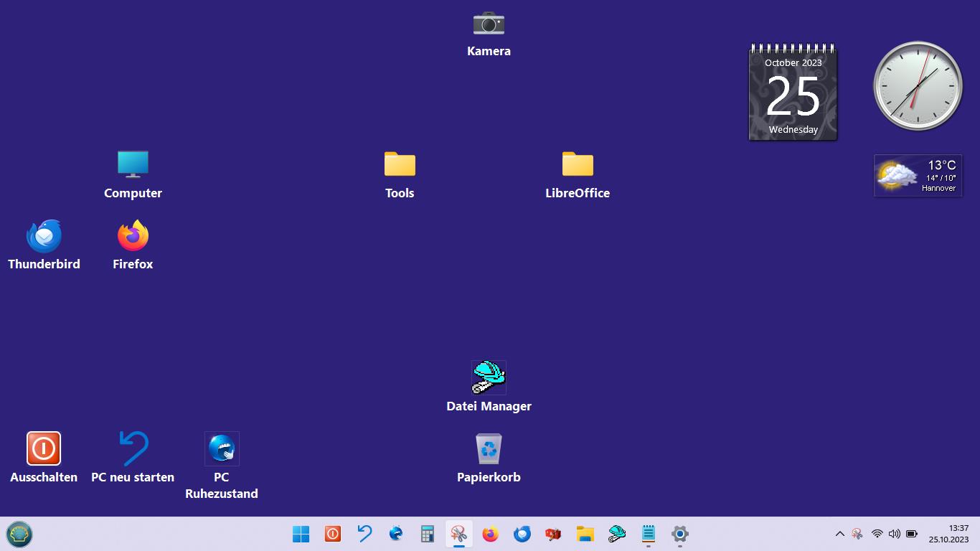Image resolution: width=980 pixels, height=551 pixels.
Task: Select the PC neu starten desktop shortcut
Action: (x=133, y=458)
